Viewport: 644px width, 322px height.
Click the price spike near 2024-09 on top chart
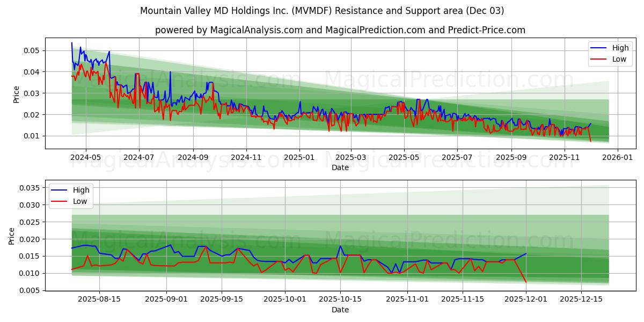(171, 72)
